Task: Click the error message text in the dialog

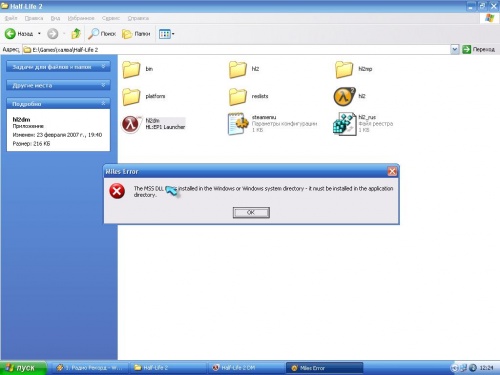Action: click(263, 192)
